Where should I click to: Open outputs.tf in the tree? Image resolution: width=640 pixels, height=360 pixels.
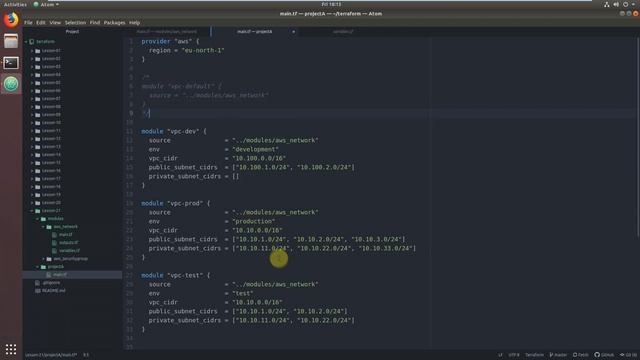(x=68, y=243)
